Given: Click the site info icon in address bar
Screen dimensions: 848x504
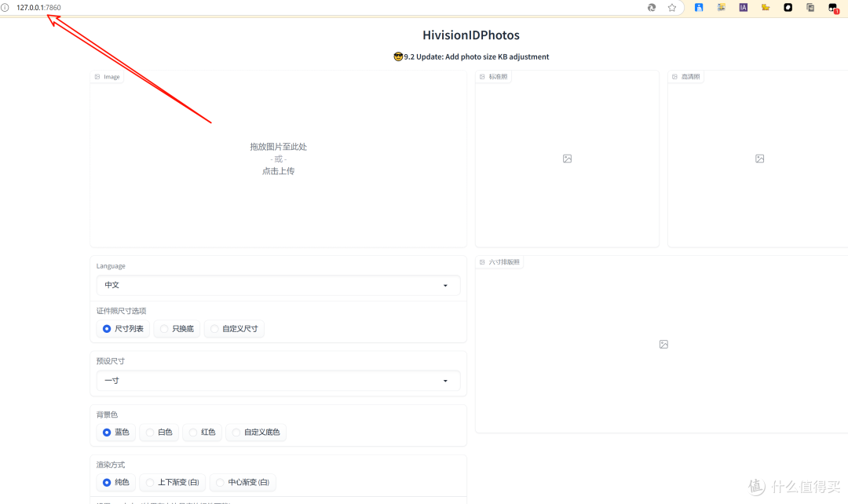Looking at the screenshot, I should click(x=5, y=8).
